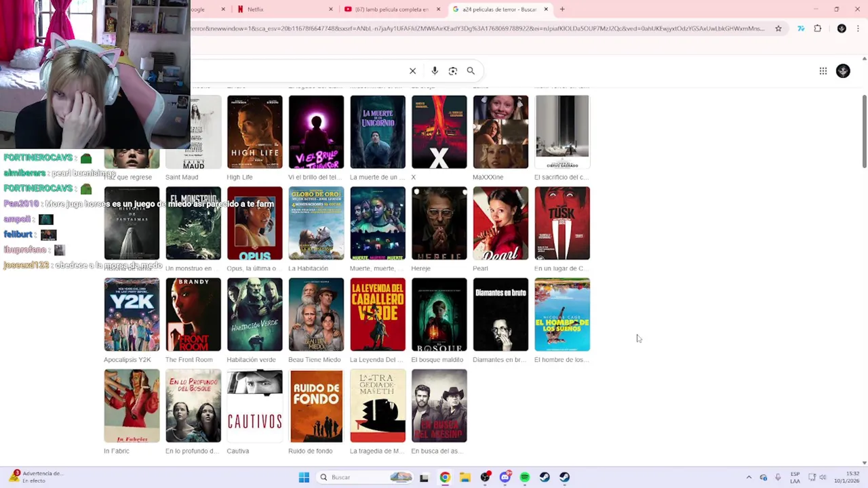Click the 'Muerte, muerte...' title link

[376, 268]
